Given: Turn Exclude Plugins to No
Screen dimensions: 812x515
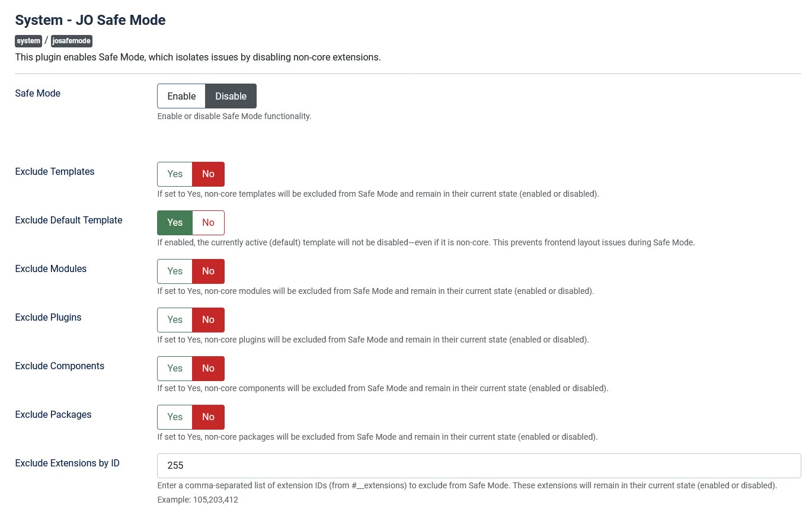Looking at the screenshot, I should tap(208, 320).
